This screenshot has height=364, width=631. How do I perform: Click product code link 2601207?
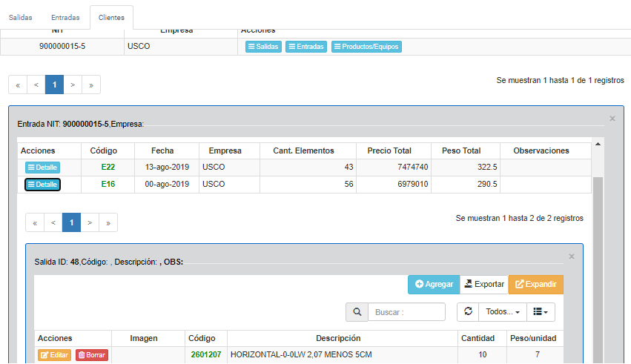(205, 355)
